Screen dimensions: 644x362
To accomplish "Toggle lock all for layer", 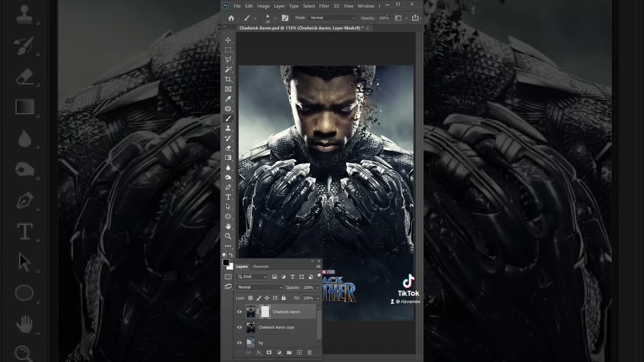I will tap(283, 298).
